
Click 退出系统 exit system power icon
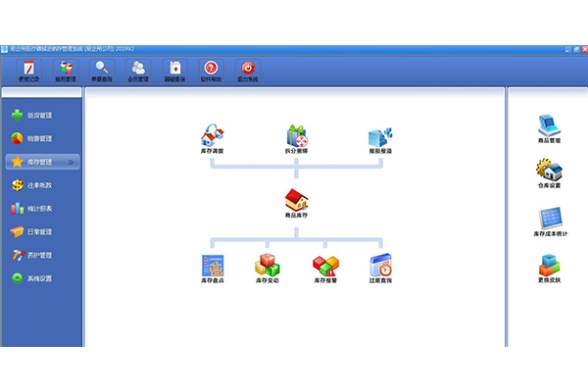(x=248, y=72)
